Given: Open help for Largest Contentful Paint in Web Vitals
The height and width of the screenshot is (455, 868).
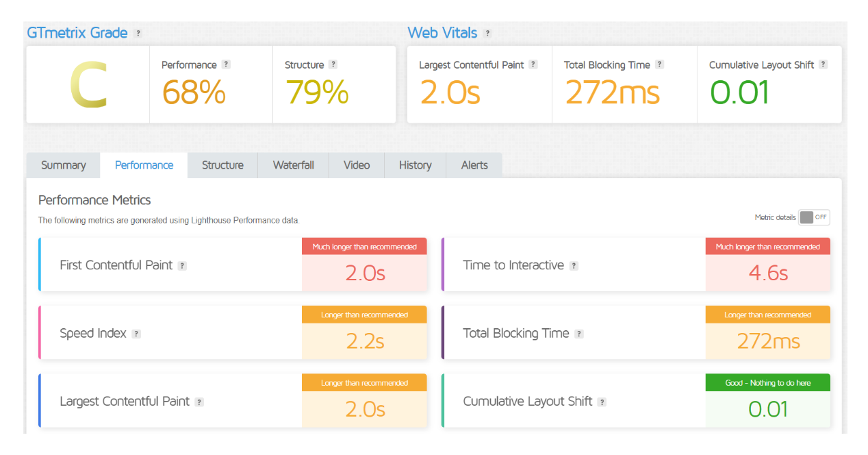Looking at the screenshot, I should (533, 64).
